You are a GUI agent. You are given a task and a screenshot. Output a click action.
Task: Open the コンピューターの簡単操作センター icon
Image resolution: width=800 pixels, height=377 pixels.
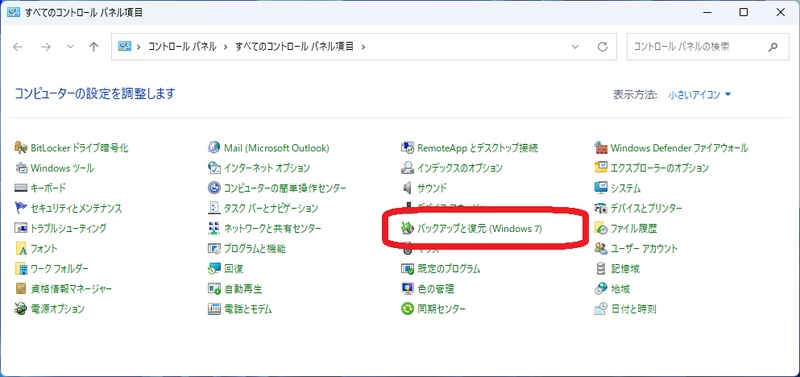(214, 188)
